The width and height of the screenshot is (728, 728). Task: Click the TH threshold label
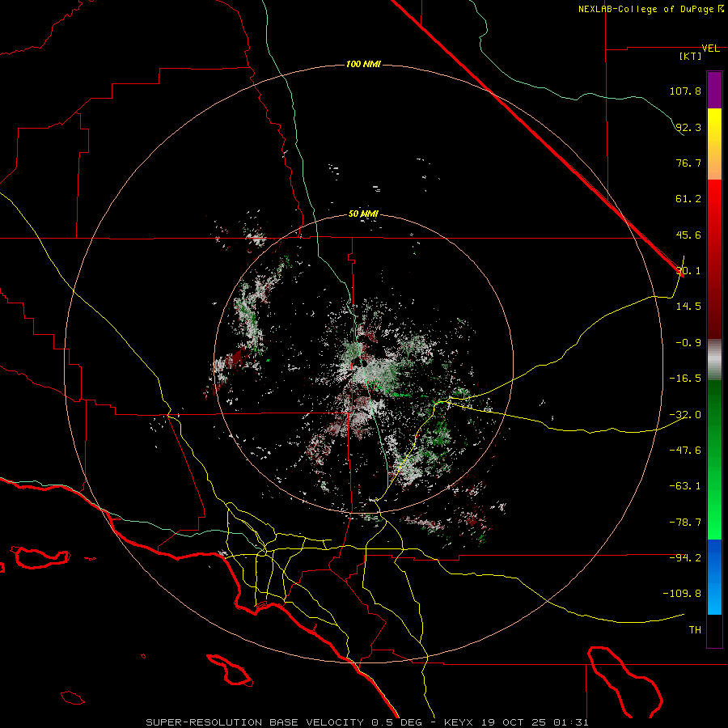click(695, 630)
